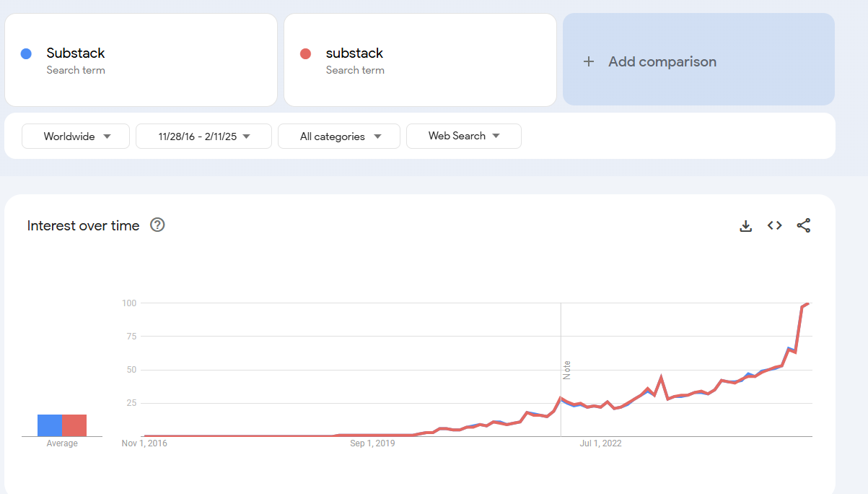Click the Jul 1, 2022 axis label
Image resolution: width=868 pixels, height=494 pixels.
tap(600, 443)
